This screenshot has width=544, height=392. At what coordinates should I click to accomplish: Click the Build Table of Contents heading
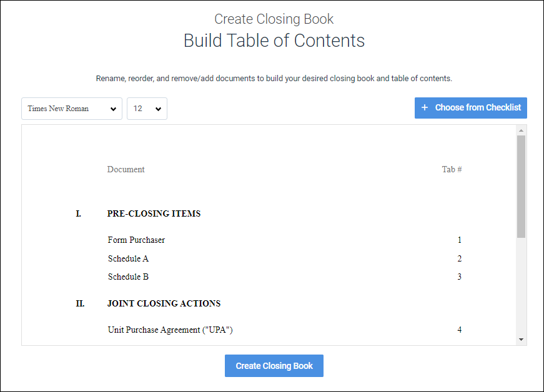click(274, 41)
